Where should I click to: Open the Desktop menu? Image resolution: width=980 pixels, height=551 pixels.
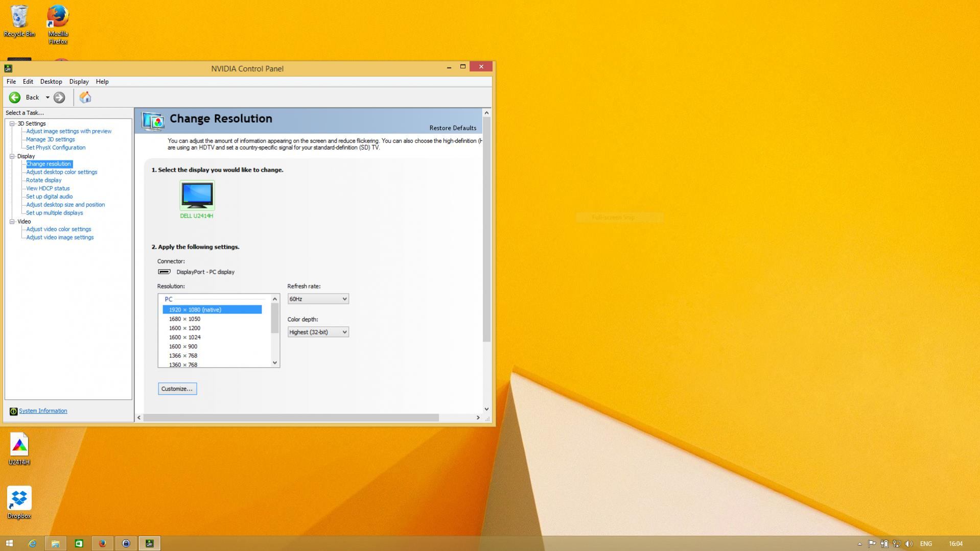pyautogui.click(x=51, y=82)
